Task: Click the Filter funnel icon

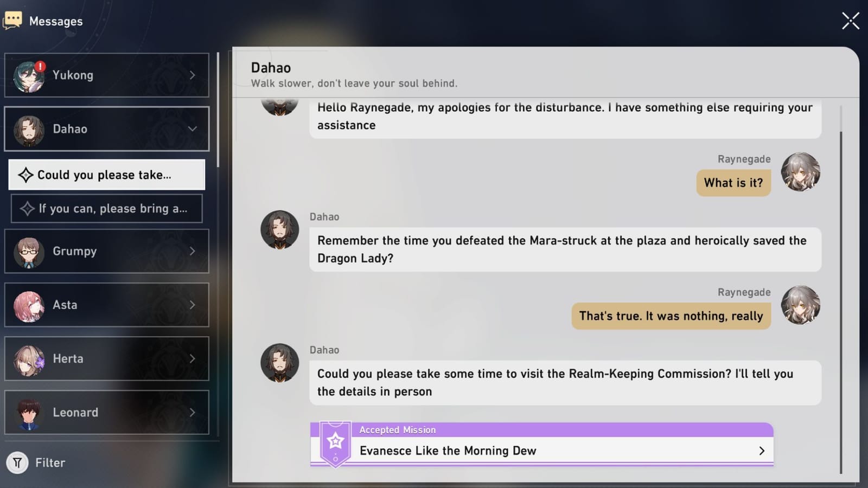Action: coord(17,463)
